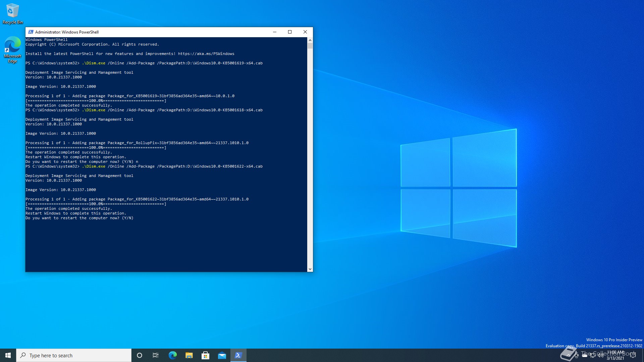Image resolution: width=644 pixels, height=362 pixels.
Task: Click the Package_for_KB5001622 processing line
Action: (137, 199)
